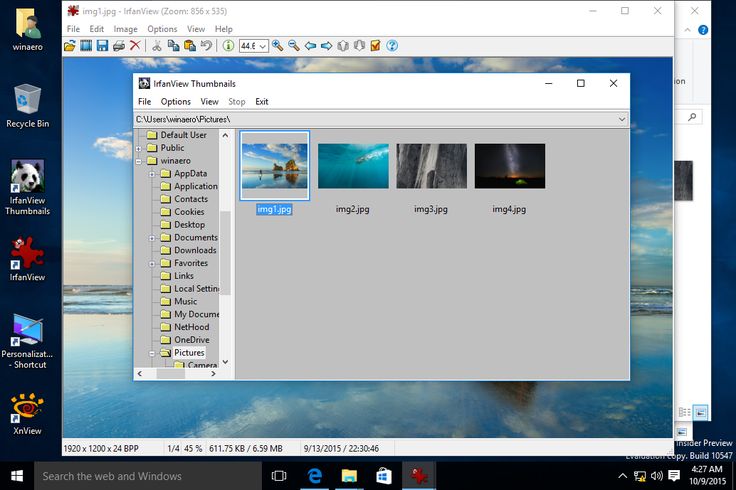Click the blue Help question mark icon
The image size is (736, 490).
pos(392,46)
